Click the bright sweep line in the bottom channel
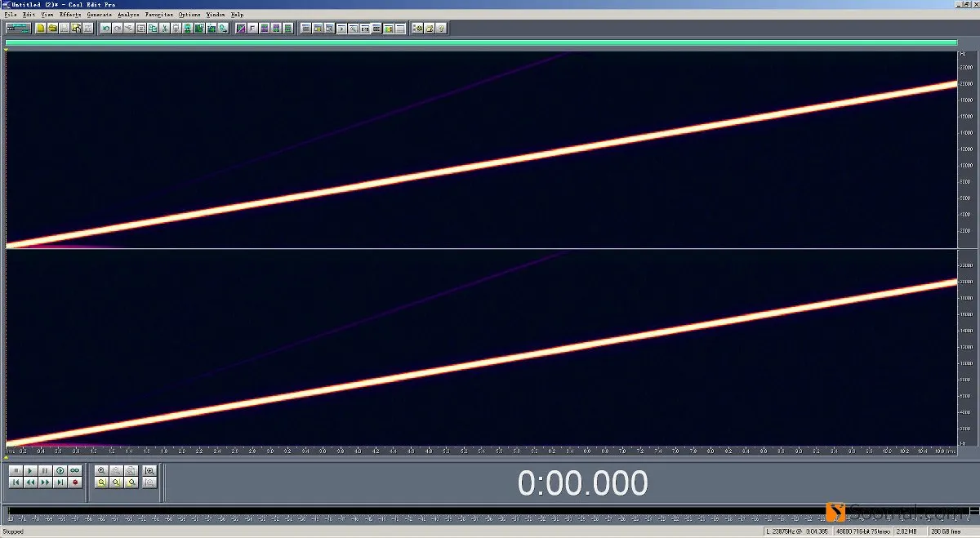Screen dimensions: 980x538 tap(482, 362)
